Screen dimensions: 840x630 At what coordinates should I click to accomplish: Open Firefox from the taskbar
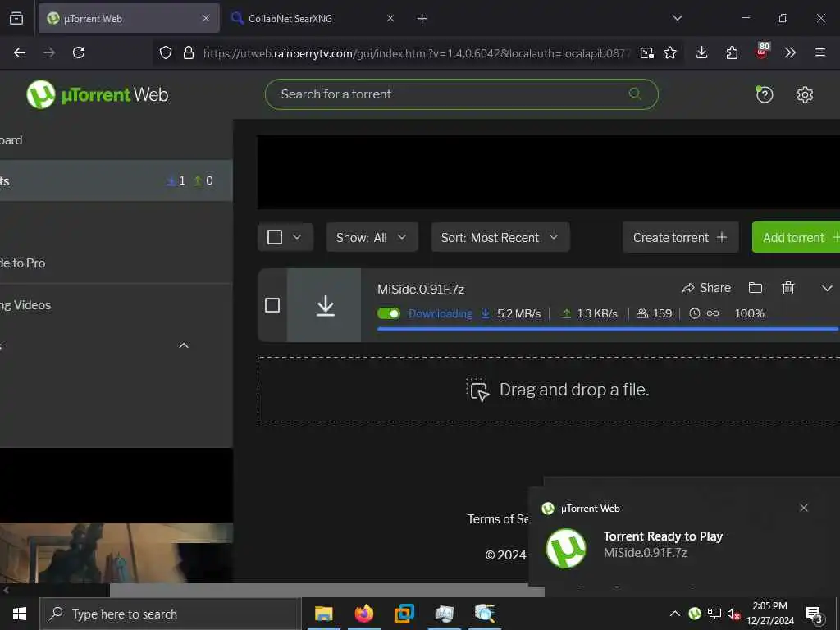363,614
